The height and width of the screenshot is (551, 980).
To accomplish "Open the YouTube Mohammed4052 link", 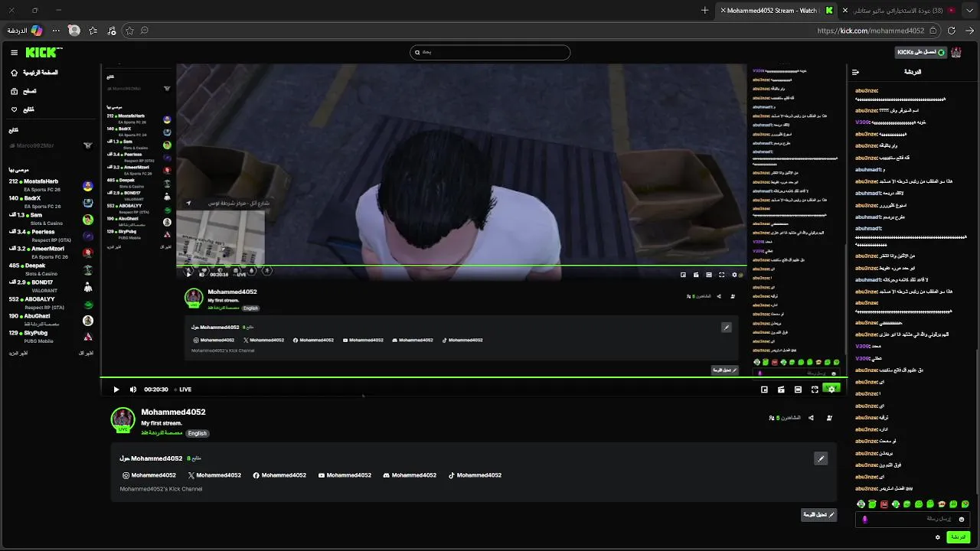I will click(345, 475).
